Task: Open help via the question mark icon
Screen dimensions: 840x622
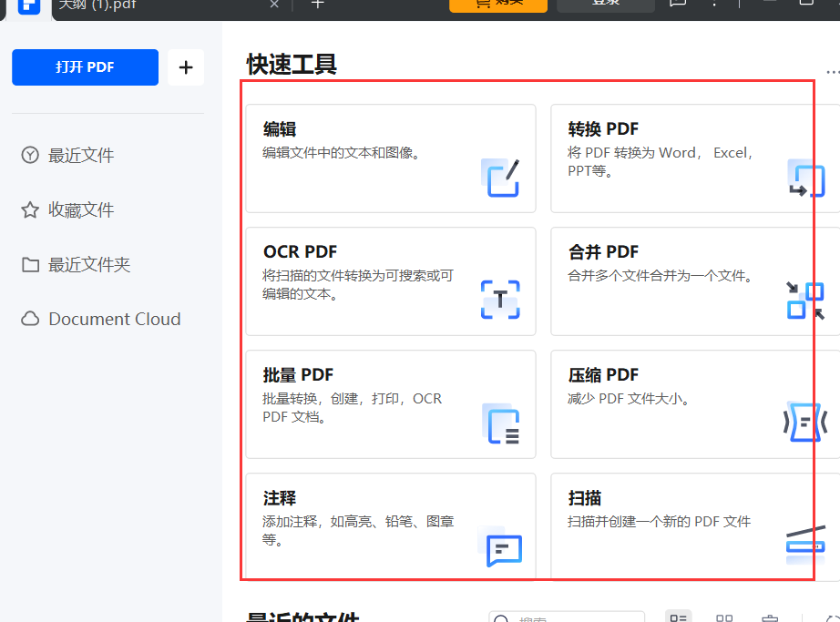Action: tap(714, 5)
